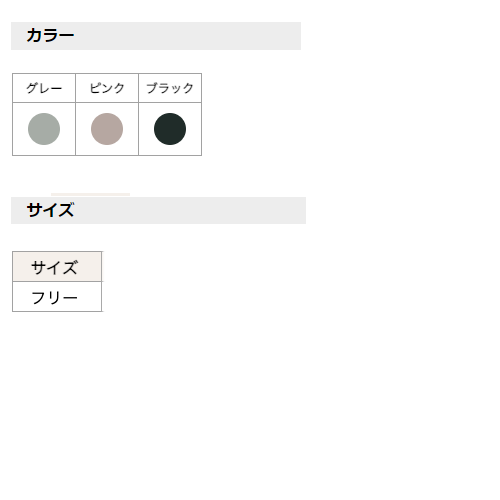Click the カラー section heading text
The width and height of the screenshot is (500, 500).
click(x=50, y=36)
